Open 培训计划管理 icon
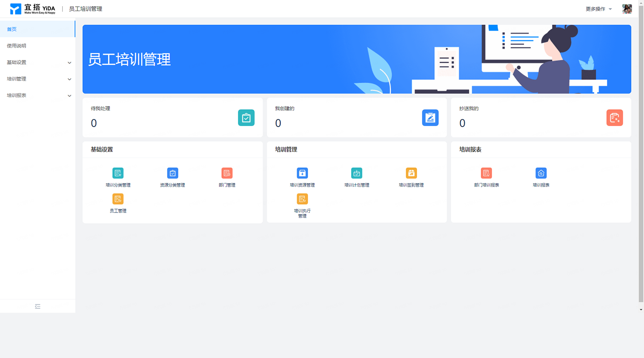This screenshot has width=644, height=358. 357,173
